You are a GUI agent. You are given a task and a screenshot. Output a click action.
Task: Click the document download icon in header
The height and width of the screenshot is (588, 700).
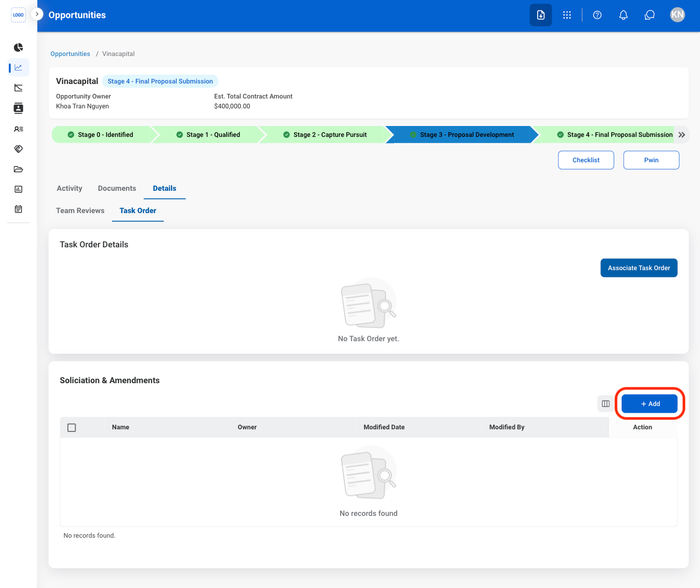541,15
